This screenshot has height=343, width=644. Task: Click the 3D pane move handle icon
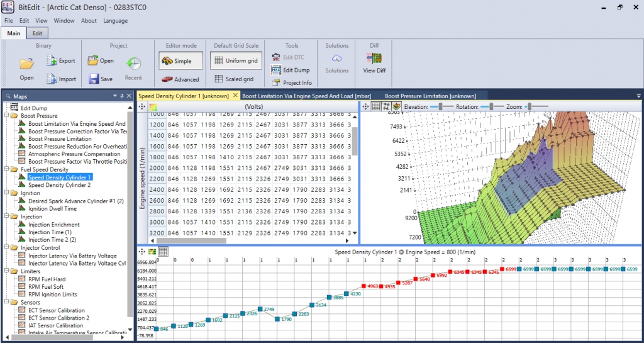pos(366,106)
